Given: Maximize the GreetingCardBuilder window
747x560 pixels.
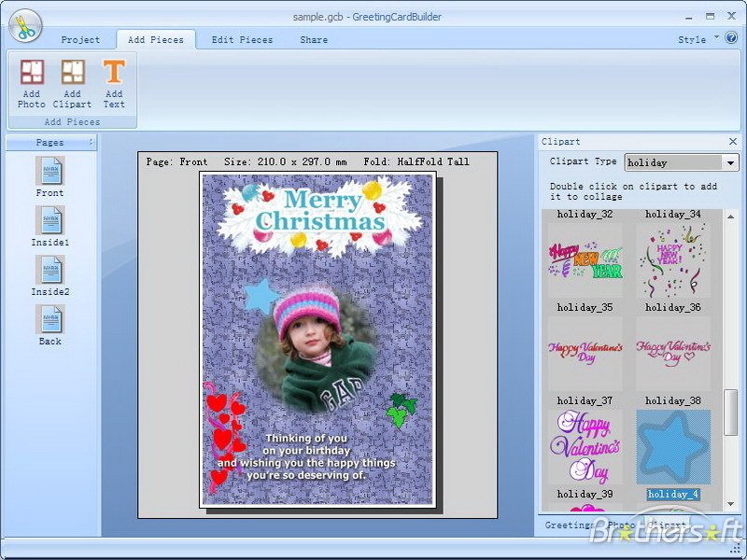Looking at the screenshot, I should pos(710,17).
